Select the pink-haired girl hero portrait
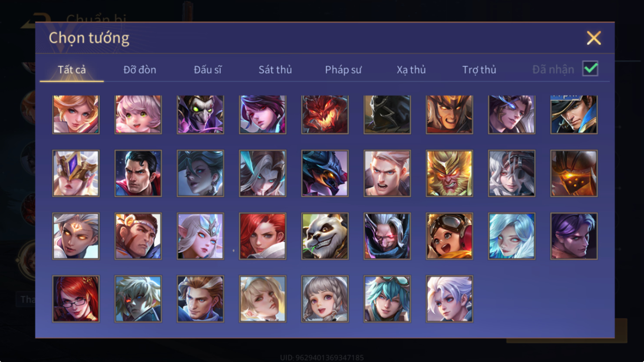 point(138,114)
